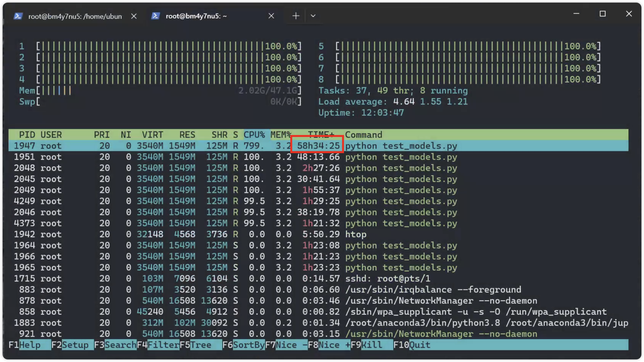Image resolution: width=644 pixels, height=362 pixels.
Task: Click F10 Quit in htop footer
Action: 412,345
